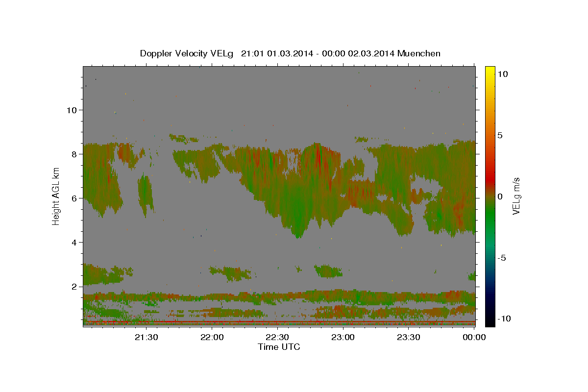Click colorbar value 10 at the top
588x392 pixels.
click(x=502, y=74)
